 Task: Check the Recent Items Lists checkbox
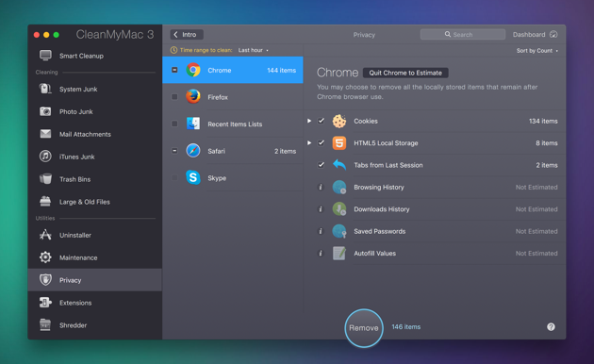pos(174,124)
